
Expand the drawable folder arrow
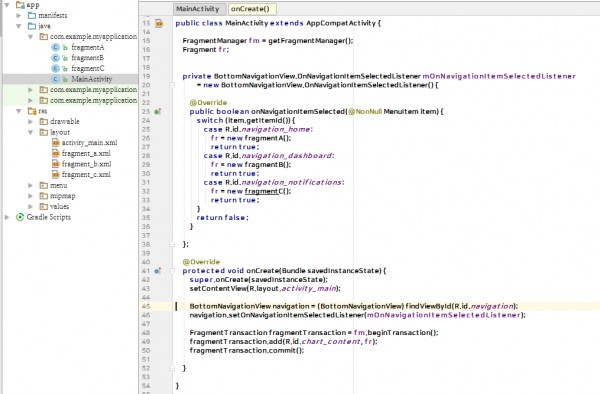point(31,122)
